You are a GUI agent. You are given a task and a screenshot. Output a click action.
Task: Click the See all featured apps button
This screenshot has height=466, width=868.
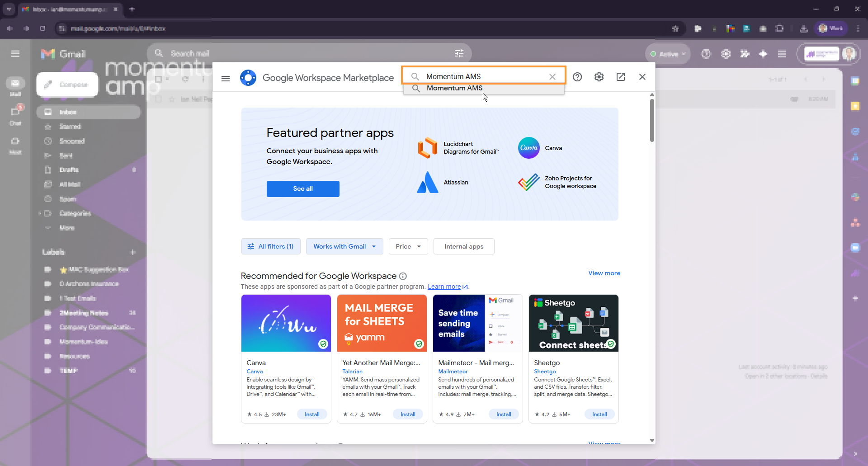point(303,188)
